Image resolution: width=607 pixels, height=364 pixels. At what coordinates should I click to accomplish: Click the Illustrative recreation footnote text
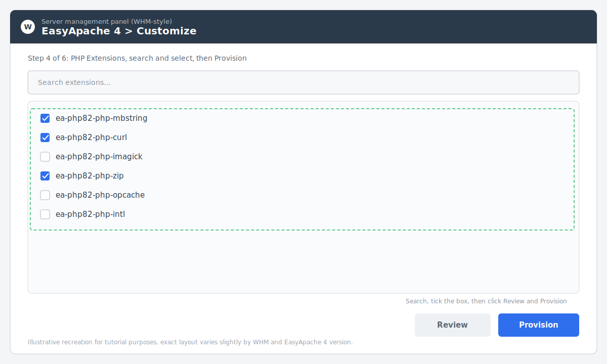click(190, 342)
